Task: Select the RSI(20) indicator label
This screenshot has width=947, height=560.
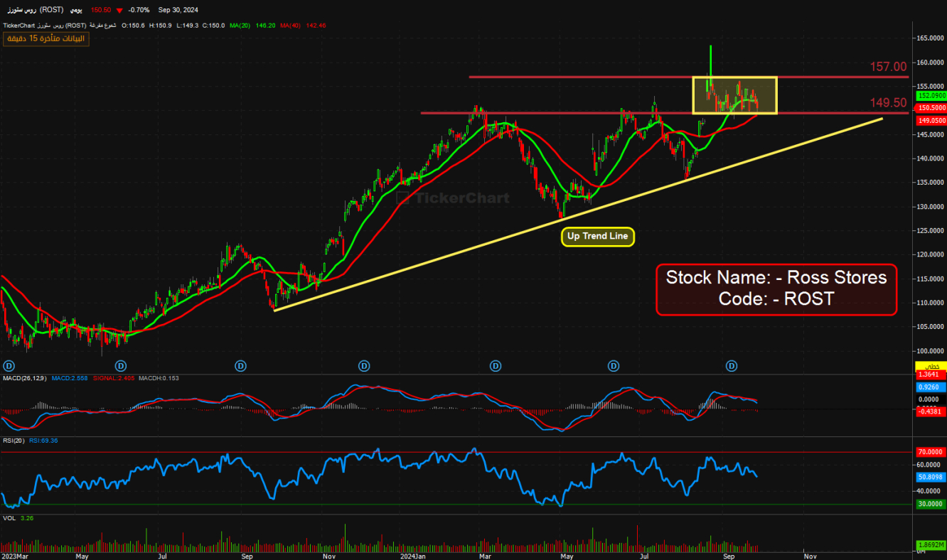Action: pyautogui.click(x=14, y=441)
